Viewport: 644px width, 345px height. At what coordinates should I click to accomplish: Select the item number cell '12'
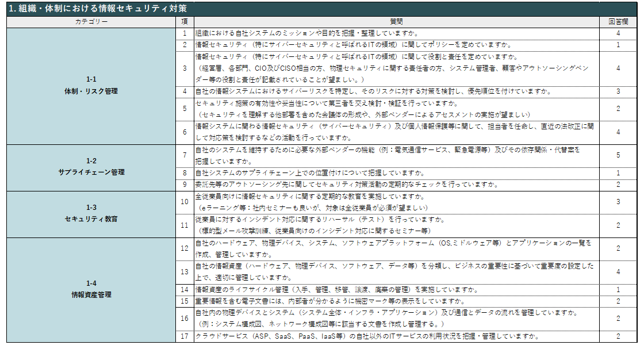[x=185, y=248]
